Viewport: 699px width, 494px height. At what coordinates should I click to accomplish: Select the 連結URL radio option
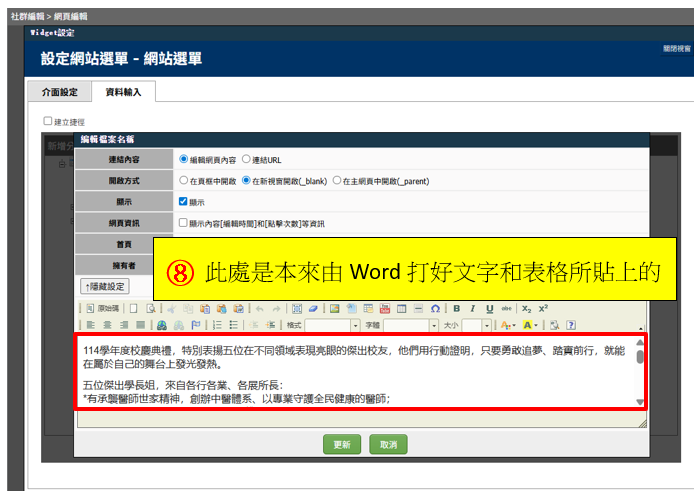tap(246, 159)
